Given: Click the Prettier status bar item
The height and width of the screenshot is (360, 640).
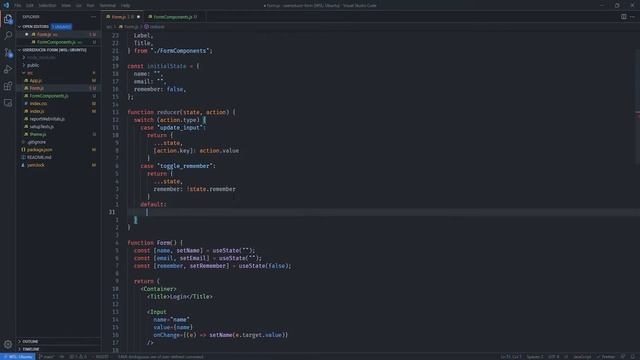Looking at the screenshot, I should (x=606, y=357).
